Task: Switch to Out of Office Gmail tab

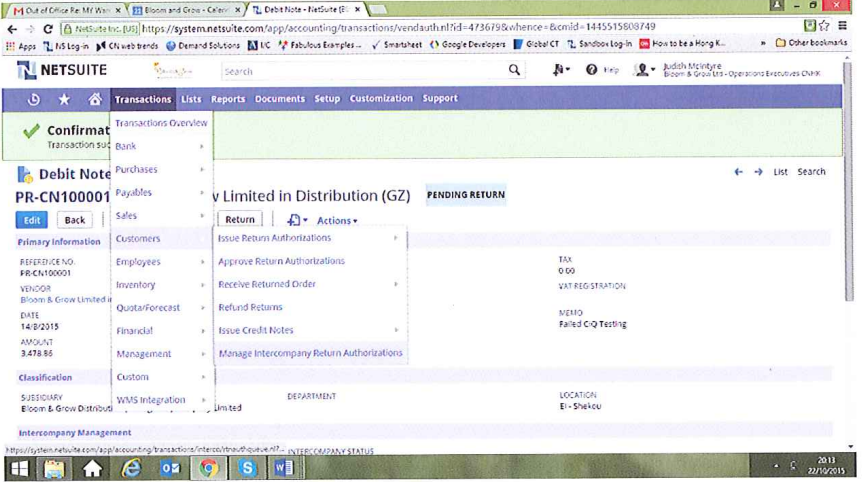Action: pos(66,10)
